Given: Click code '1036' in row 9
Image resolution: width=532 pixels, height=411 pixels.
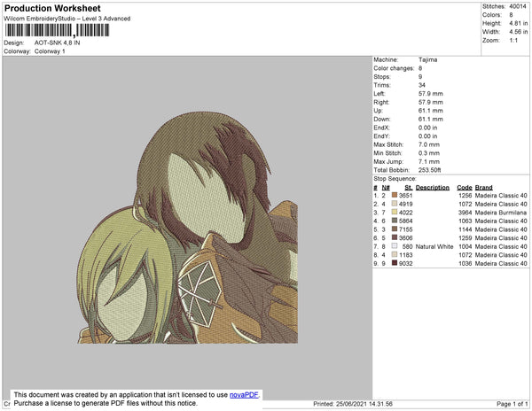Looking at the screenshot, I should coord(465,263).
